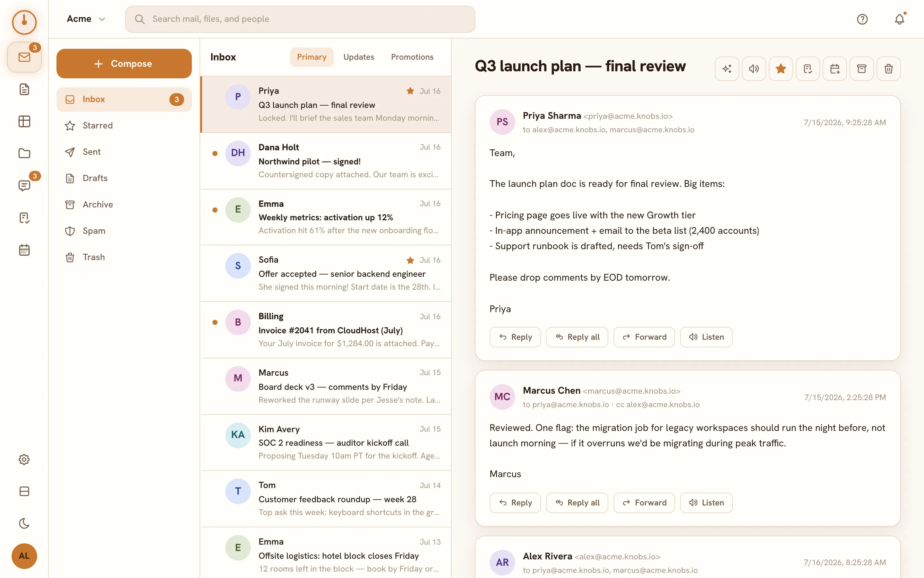924x578 pixels.
Task: Switch to the Promotions tab
Action: (412, 57)
